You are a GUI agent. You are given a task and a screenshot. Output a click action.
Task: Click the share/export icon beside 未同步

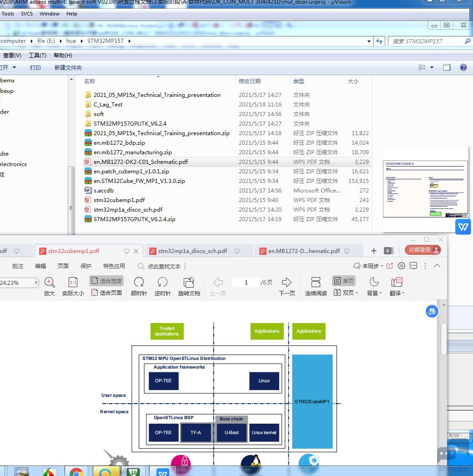click(390, 266)
